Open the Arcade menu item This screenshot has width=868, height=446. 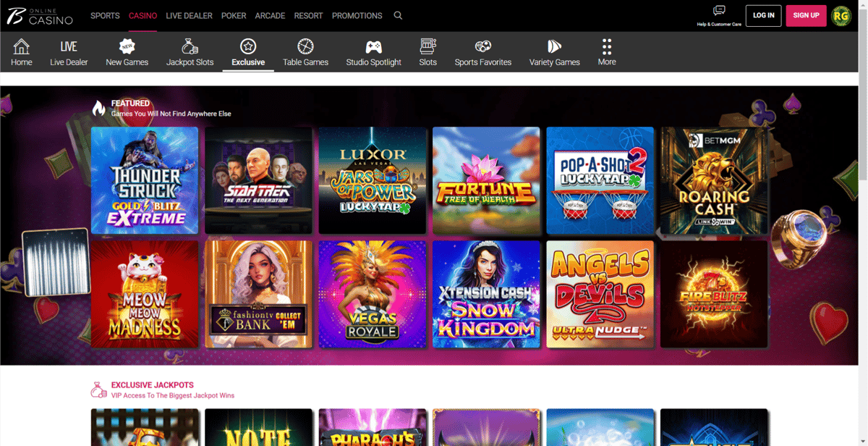270,15
